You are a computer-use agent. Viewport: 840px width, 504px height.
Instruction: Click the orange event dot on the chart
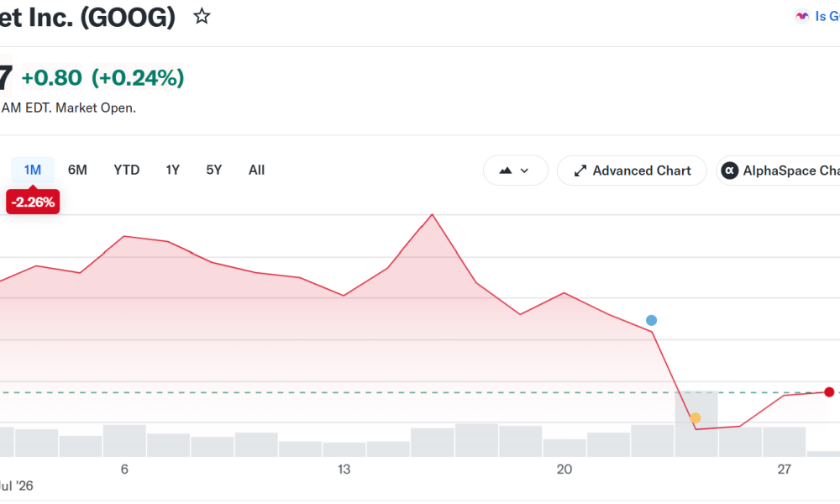(x=696, y=417)
